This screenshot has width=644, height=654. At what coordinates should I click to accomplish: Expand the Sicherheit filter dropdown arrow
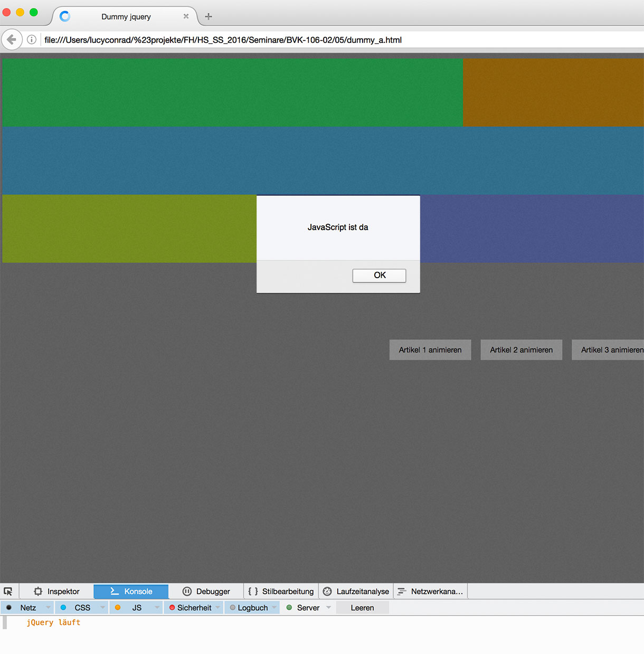(217, 608)
